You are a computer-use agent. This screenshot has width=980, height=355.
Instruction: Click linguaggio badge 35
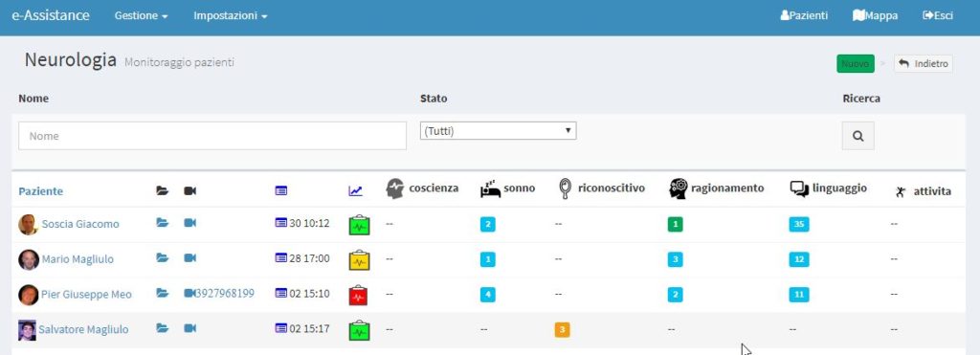[x=799, y=224]
